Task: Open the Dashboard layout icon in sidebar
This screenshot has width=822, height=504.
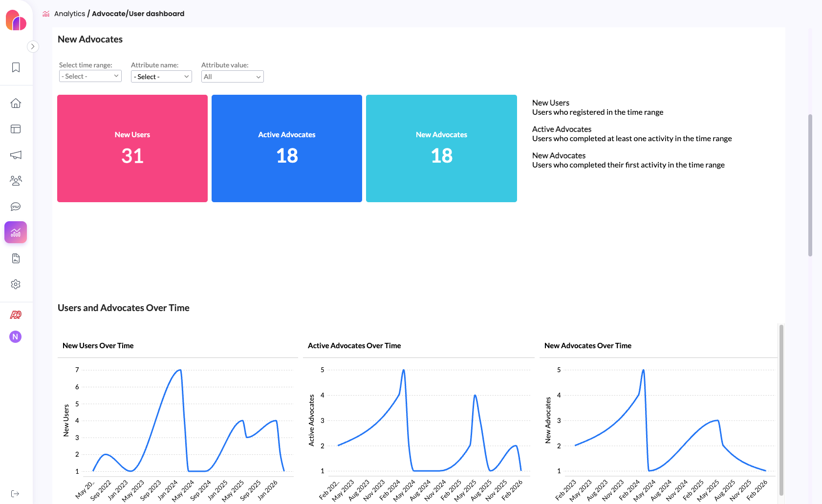Action: point(16,129)
